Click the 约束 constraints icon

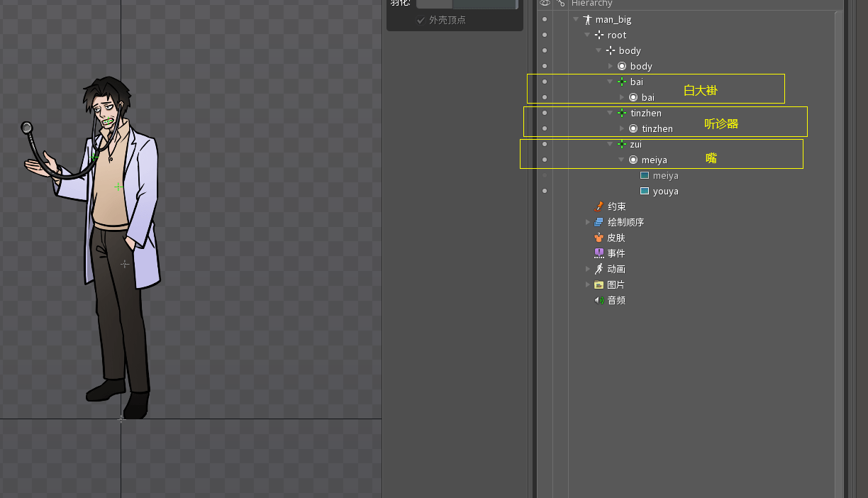coord(599,206)
